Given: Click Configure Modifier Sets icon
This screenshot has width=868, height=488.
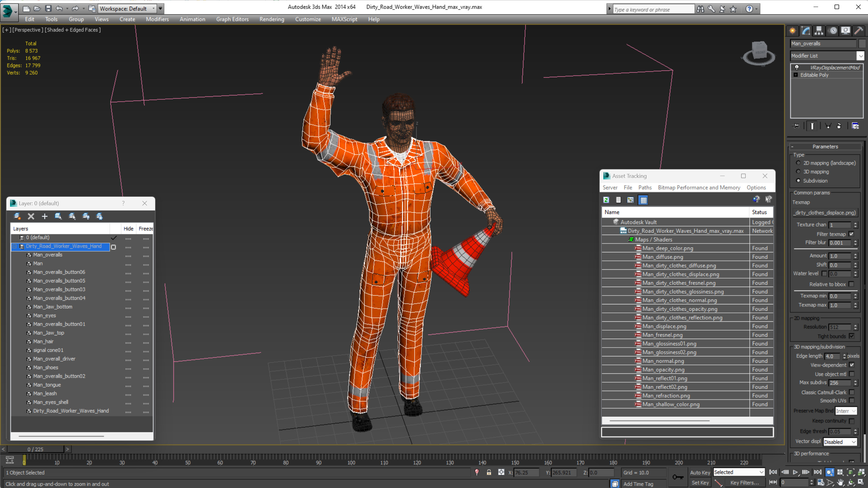Looking at the screenshot, I should click(x=855, y=126).
